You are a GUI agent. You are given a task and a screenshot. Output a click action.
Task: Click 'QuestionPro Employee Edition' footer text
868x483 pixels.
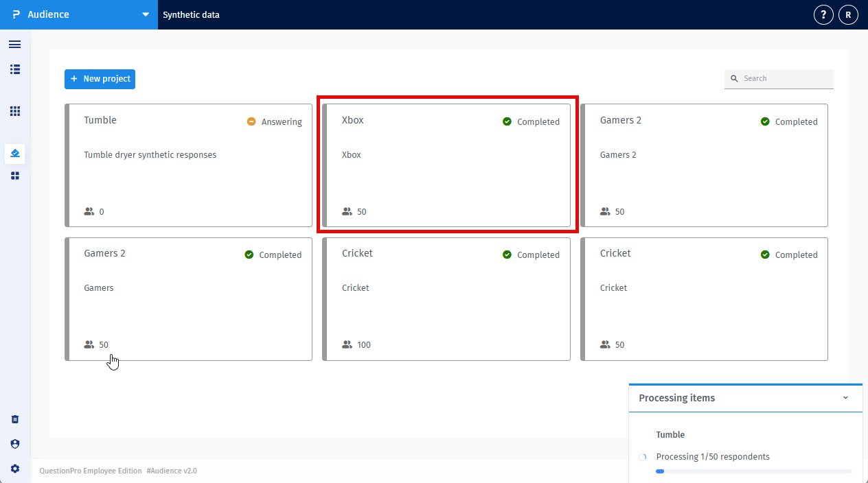click(91, 471)
